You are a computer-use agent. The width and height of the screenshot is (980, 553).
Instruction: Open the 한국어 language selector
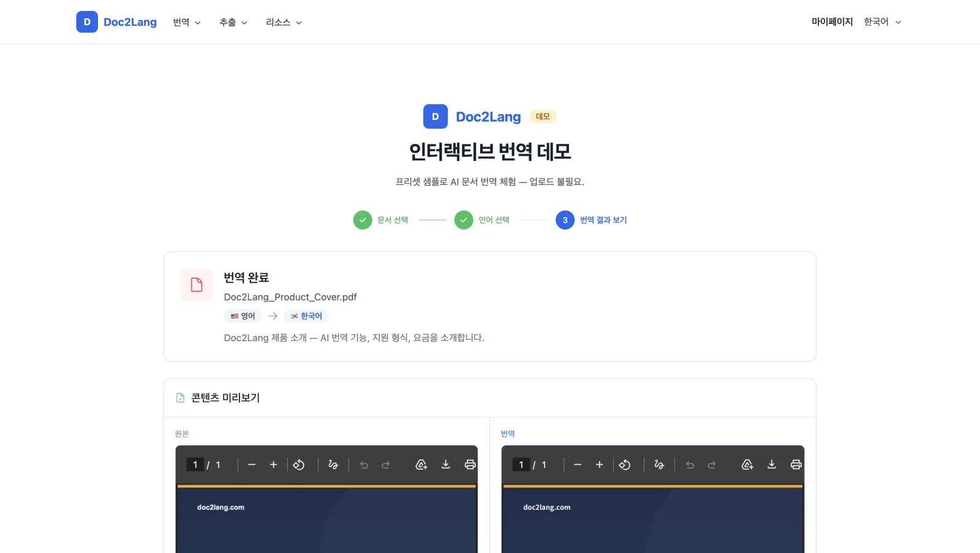(883, 21)
